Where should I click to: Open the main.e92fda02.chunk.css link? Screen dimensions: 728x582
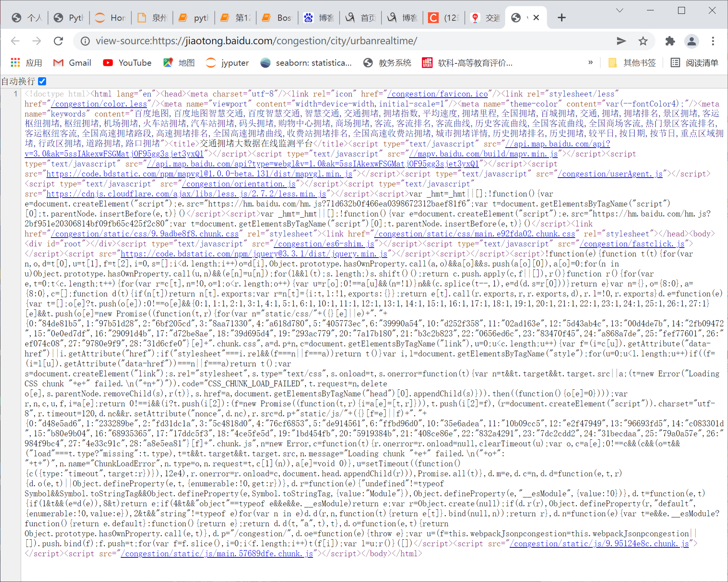pyautogui.click(x=475, y=234)
